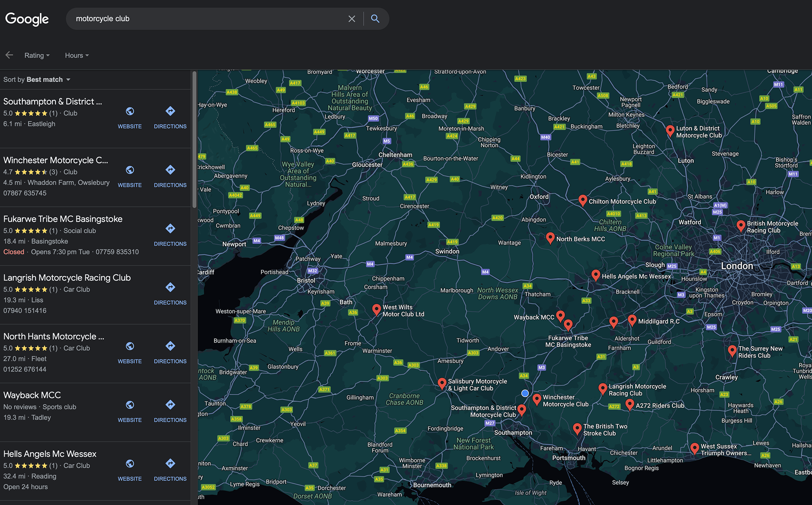Click The Surrey New Riders Club map pin
The image size is (812, 505).
tap(732, 351)
